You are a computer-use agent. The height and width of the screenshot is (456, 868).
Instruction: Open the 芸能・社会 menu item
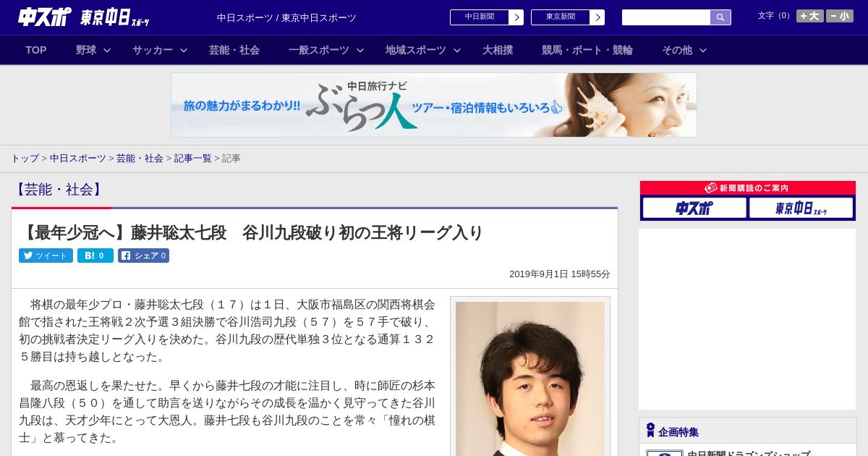tap(234, 50)
